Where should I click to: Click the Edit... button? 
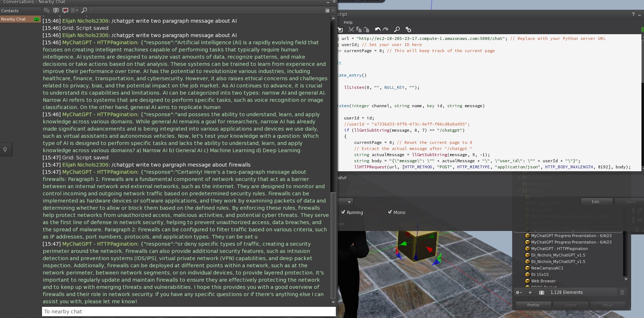597,202
